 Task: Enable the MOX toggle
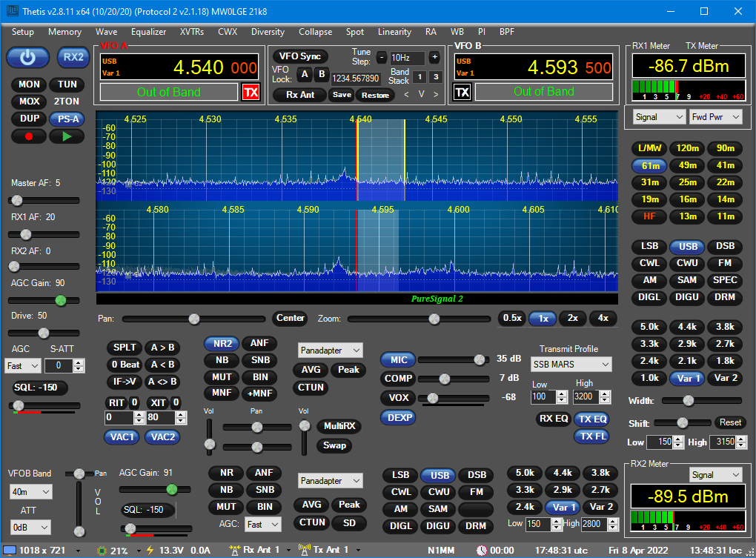tap(29, 101)
